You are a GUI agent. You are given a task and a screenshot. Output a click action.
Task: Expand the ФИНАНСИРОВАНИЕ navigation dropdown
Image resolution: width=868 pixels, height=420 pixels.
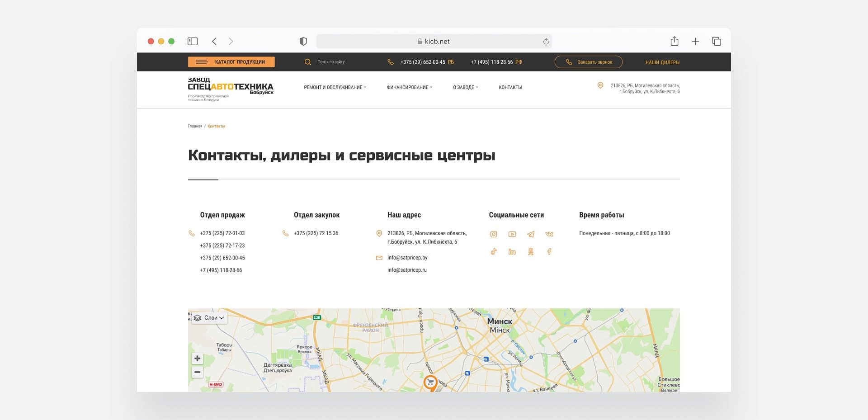409,87
